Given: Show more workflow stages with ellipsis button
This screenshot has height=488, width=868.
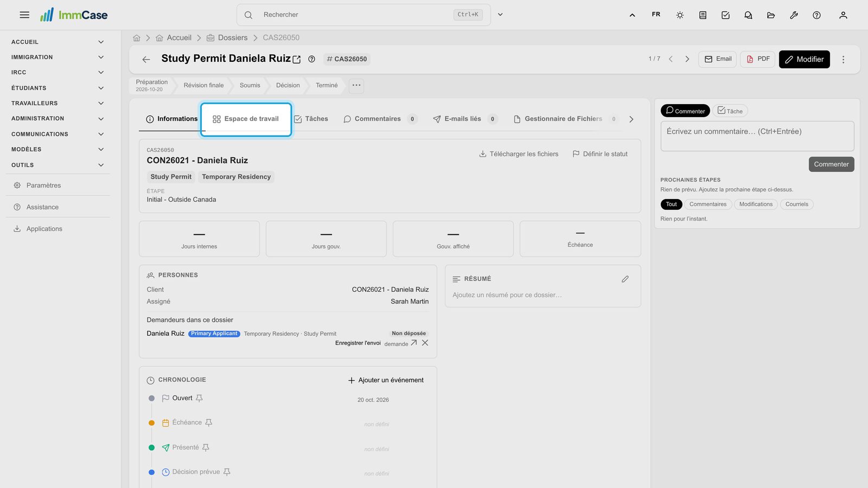Looking at the screenshot, I should [x=356, y=85].
